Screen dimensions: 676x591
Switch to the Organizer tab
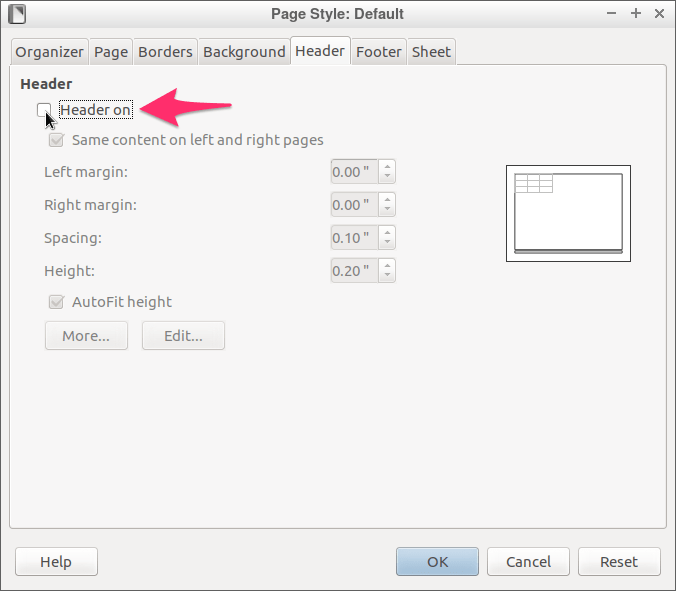point(50,52)
